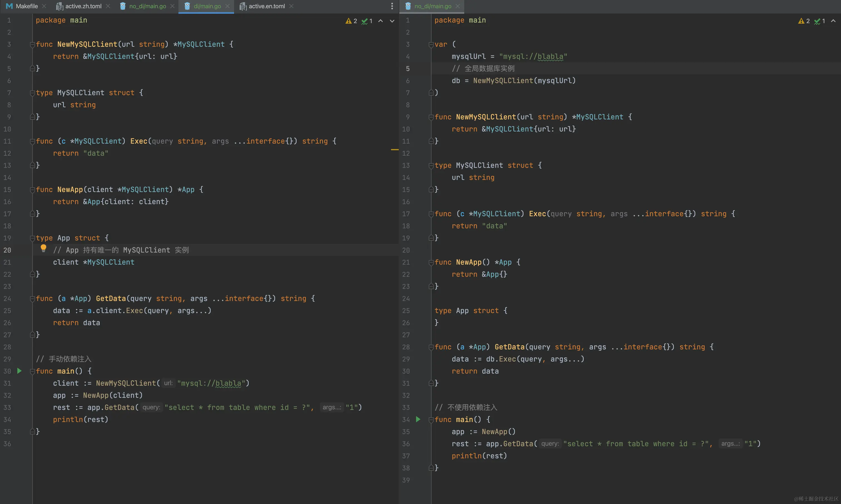The width and height of the screenshot is (841, 504).
Task: Click 'println(rest)' in the left editor
Action: (x=81, y=420)
